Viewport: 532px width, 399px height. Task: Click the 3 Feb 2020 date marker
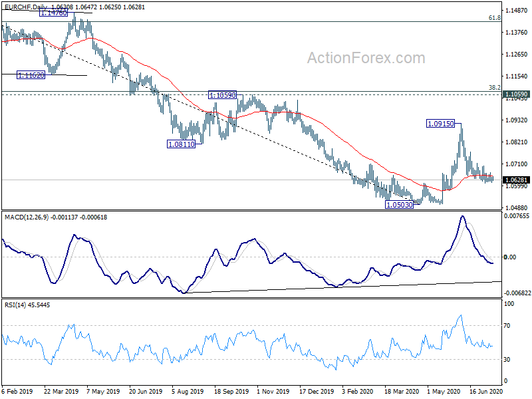(x=358, y=391)
